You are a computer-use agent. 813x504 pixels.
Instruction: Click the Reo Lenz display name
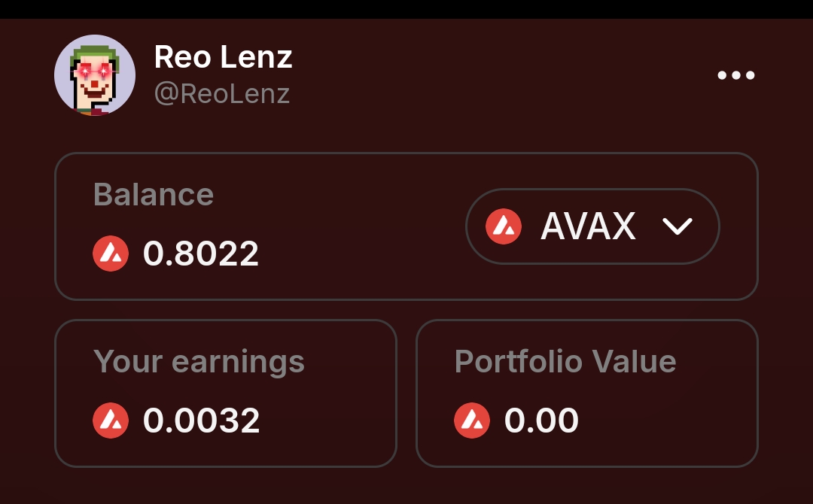(x=223, y=57)
